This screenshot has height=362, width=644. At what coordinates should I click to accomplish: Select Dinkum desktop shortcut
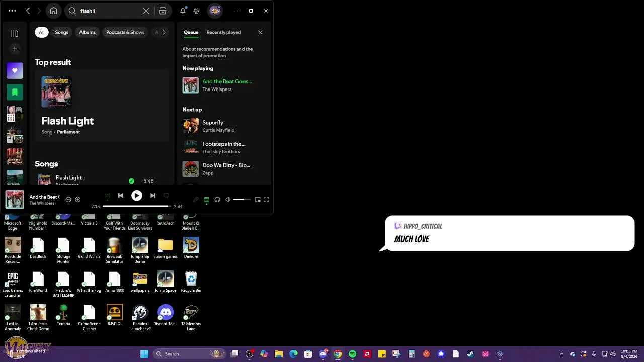click(191, 249)
